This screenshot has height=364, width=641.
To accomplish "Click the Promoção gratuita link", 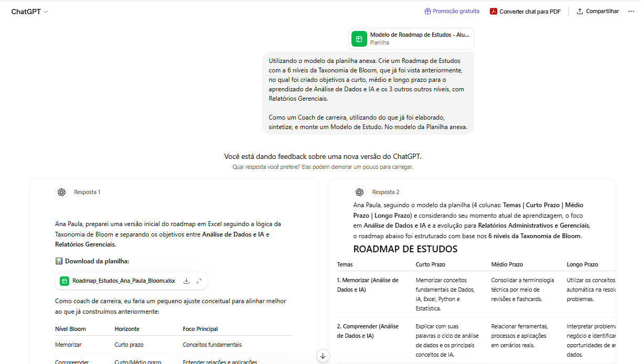I will (456, 11).
